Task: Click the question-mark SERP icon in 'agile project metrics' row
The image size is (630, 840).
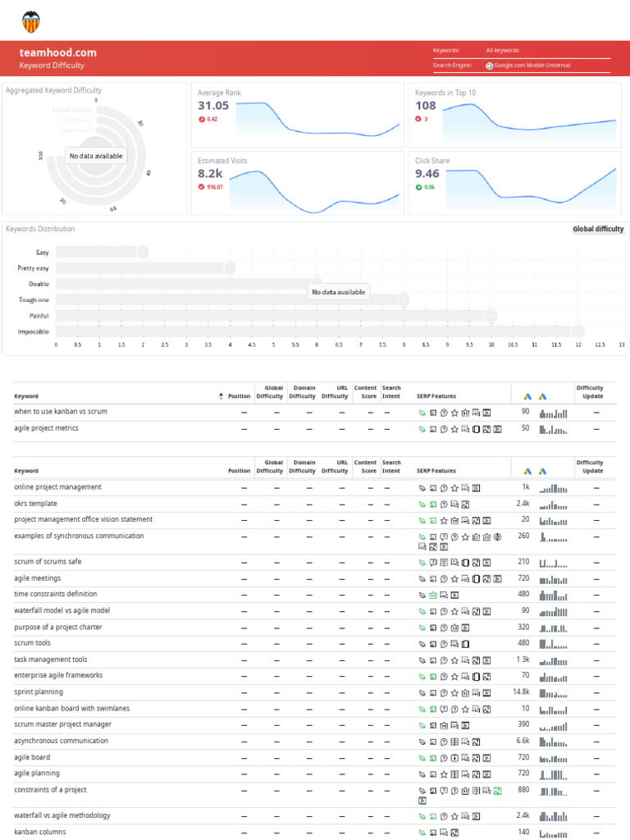Action: (x=444, y=430)
